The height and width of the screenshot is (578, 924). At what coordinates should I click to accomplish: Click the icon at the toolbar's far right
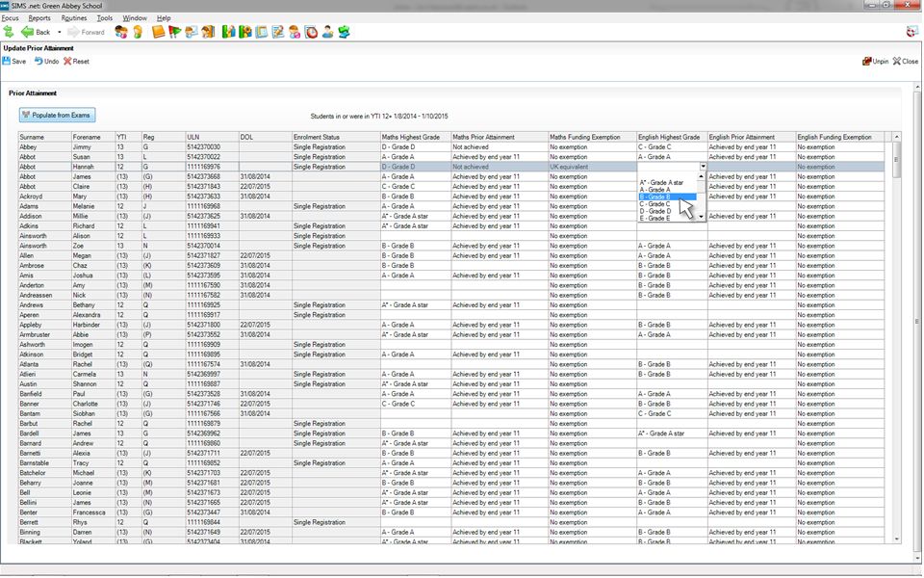(x=911, y=31)
